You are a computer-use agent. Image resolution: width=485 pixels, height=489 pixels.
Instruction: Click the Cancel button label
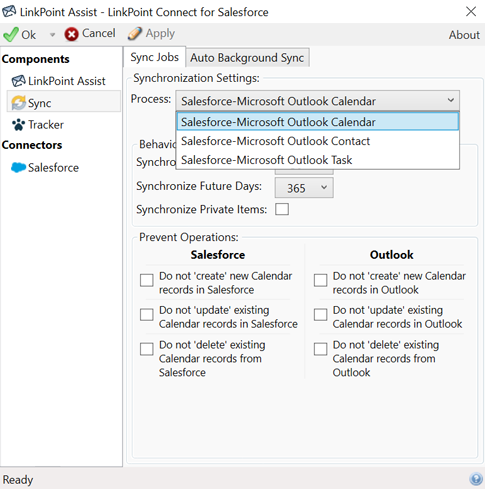(98, 33)
